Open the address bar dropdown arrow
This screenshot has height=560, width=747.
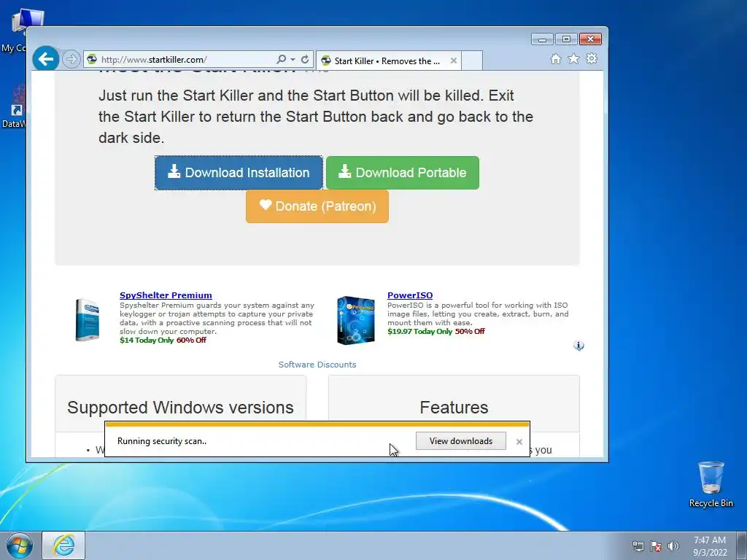pos(293,60)
